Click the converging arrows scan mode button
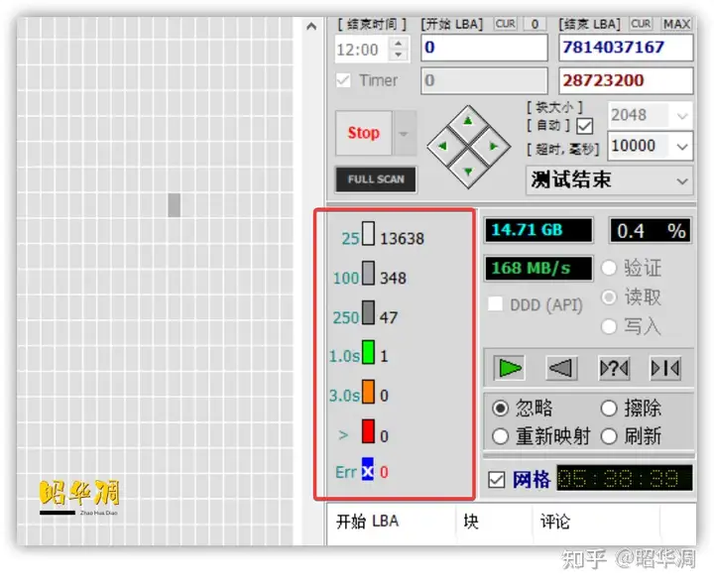 coord(664,369)
